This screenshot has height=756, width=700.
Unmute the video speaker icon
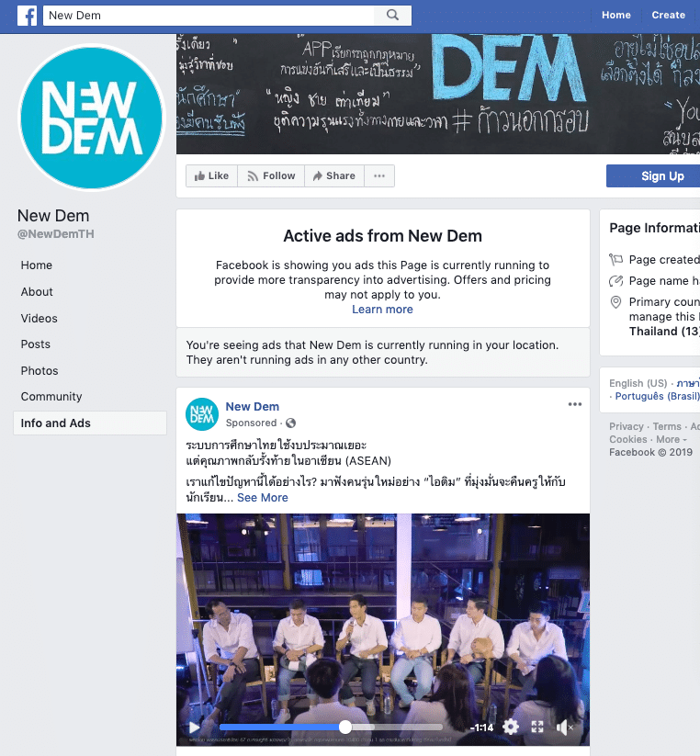pyautogui.click(x=563, y=728)
